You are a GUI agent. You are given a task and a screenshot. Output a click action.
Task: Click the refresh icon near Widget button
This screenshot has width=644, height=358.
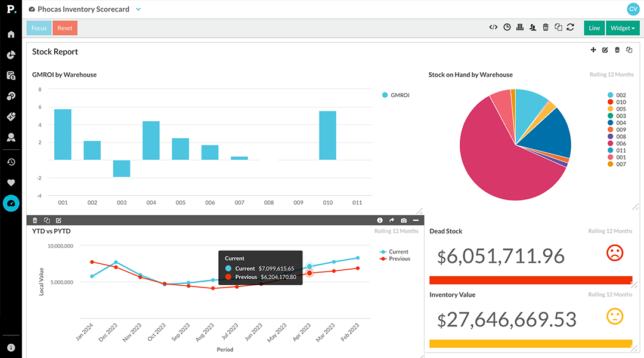[571, 27]
